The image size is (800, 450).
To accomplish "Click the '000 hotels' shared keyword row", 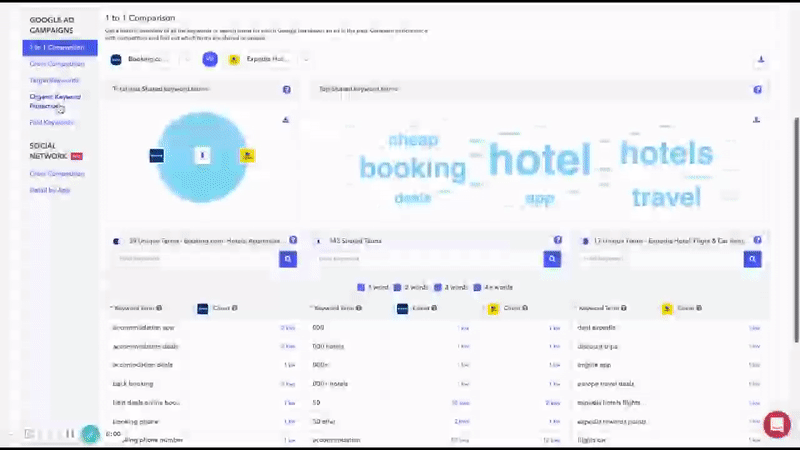I will pyautogui.click(x=437, y=346).
